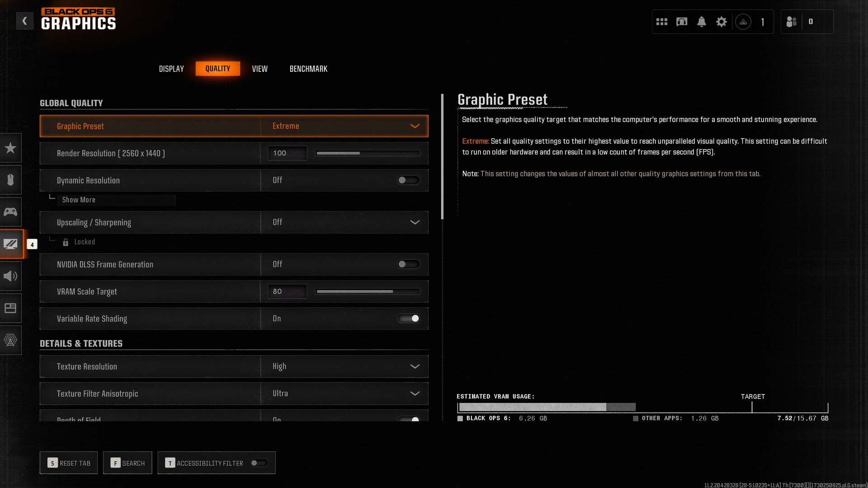Adjust the Render Resolution slider
The width and height of the screenshot is (868, 488).
click(x=368, y=153)
